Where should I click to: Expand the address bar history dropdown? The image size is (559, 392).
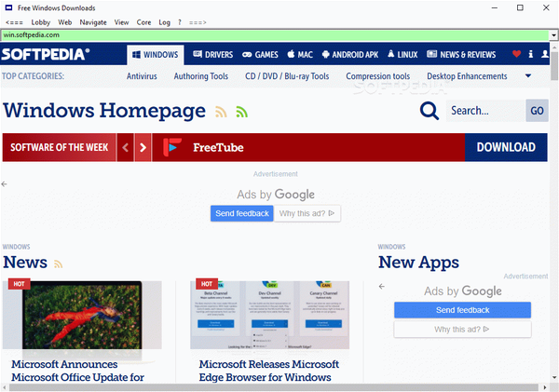tap(553, 35)
